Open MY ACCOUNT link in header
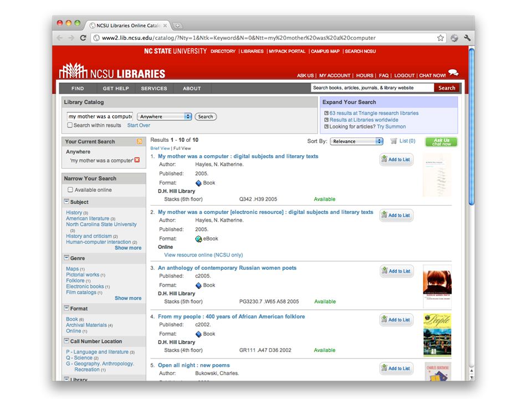This screenshot has height=399, width=532. (x=334, y=75)
